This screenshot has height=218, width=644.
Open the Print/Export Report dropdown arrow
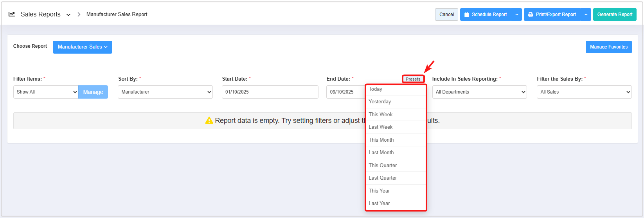[586, 14]
